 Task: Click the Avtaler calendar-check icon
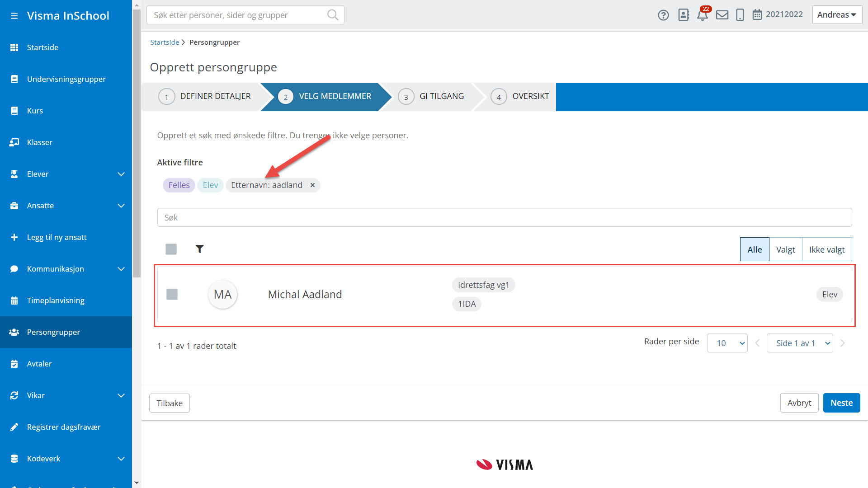coord(14,364)
